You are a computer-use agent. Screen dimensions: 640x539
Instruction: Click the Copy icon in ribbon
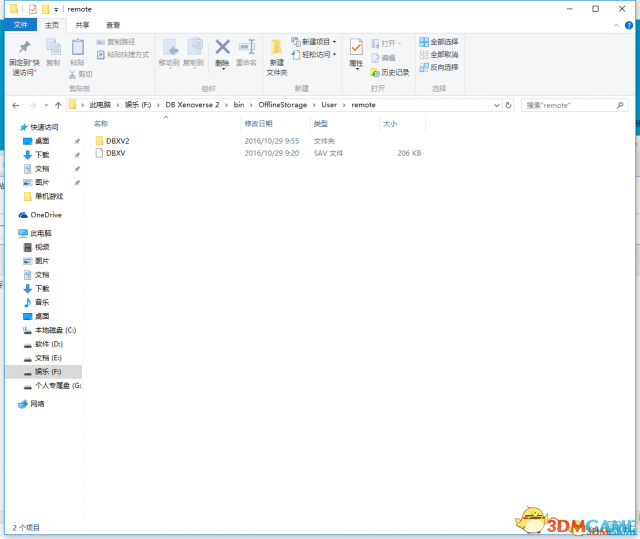click(x=53, y=47)
